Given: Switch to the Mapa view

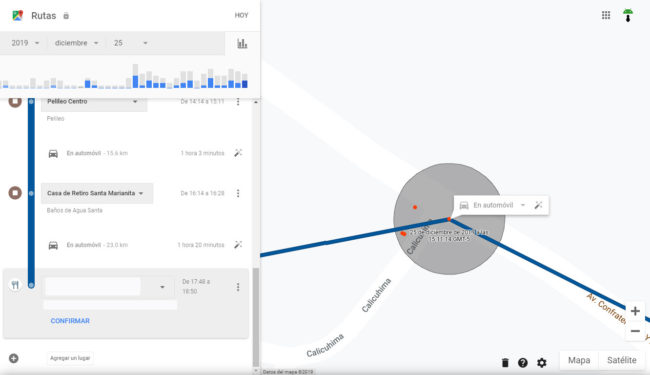Looking at the screenshot, I should [x=579, y=360].
